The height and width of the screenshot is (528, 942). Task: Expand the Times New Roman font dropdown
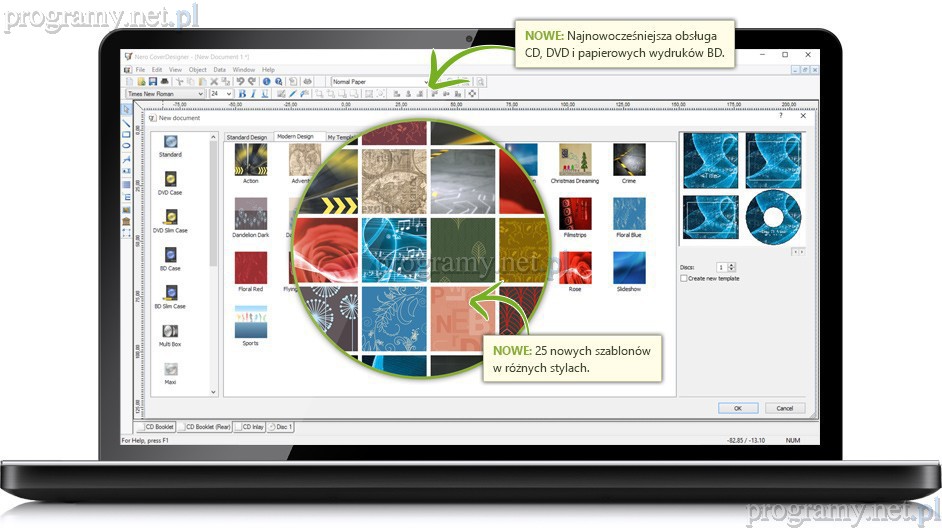(x=201, y=93)
